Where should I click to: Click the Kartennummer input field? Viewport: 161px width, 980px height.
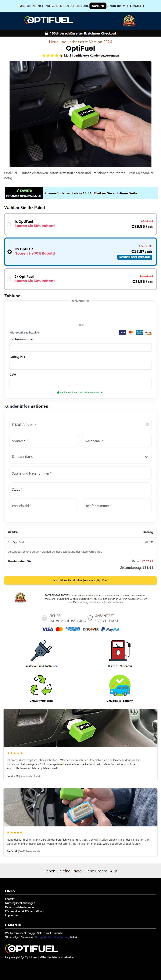point(80,347)
